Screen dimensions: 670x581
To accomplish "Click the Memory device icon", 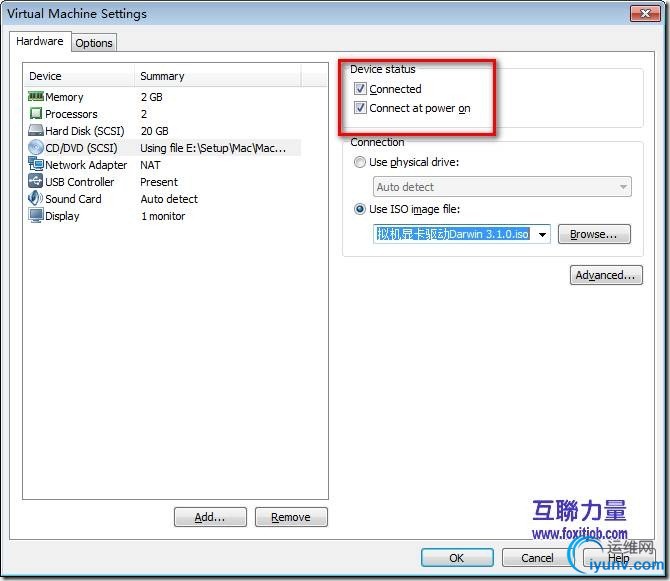I will (36, 96).
